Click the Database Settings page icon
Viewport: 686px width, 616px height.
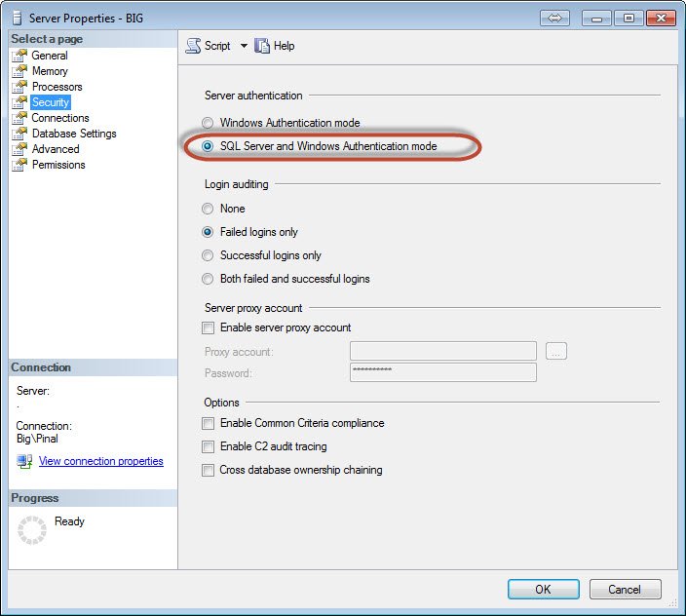point(19,134)
